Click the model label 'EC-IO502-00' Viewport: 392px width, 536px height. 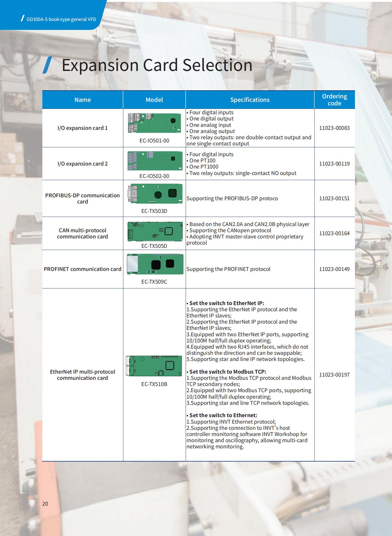click(154, 176)
